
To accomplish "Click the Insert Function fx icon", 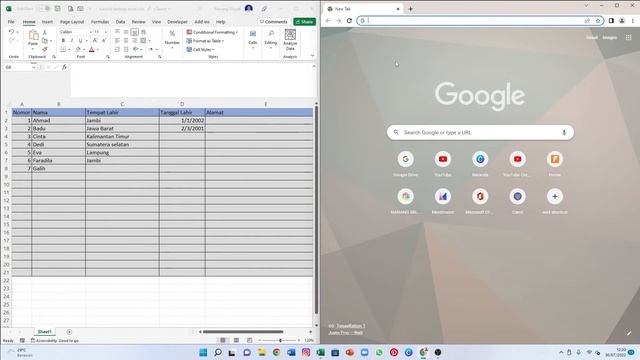I will (x=64, y=67).
